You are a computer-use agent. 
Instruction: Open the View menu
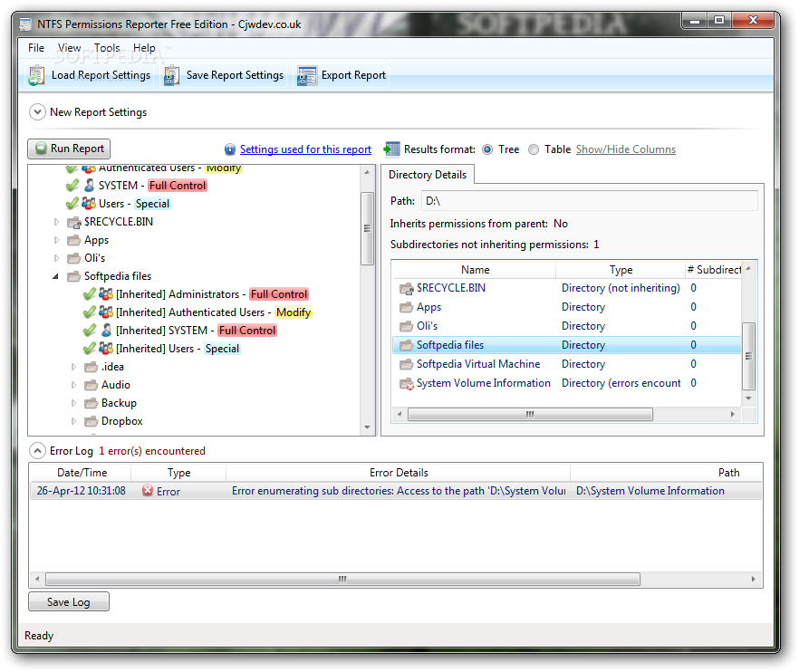[x=69, y=48]
